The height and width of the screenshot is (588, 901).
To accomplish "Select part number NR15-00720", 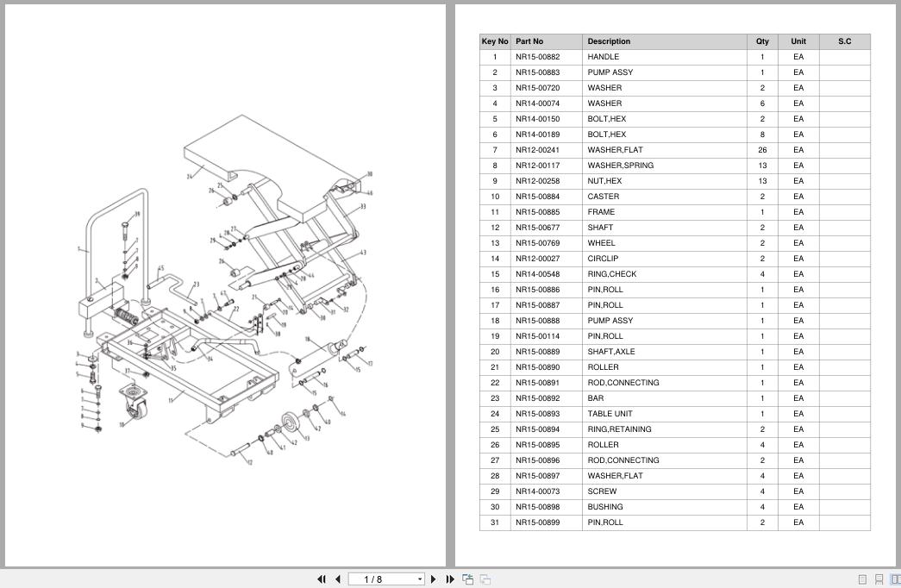I will (537, 88).
